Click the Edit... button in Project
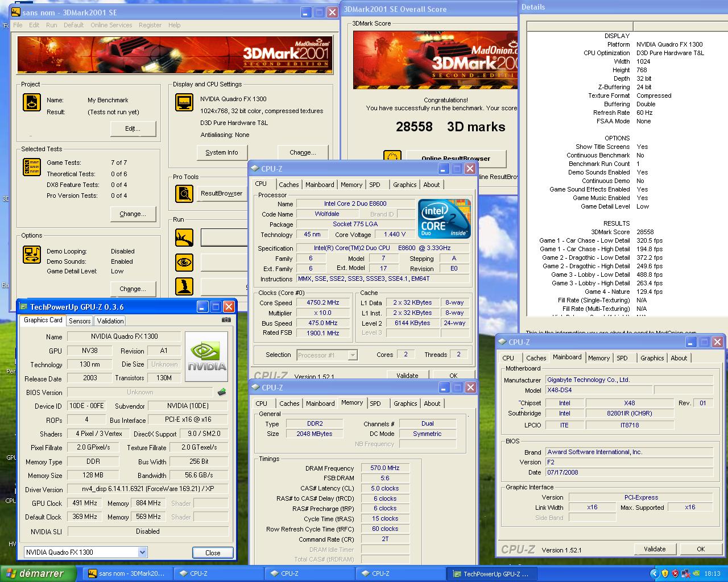Screen dimensions: 728x582 coord(133,128)
